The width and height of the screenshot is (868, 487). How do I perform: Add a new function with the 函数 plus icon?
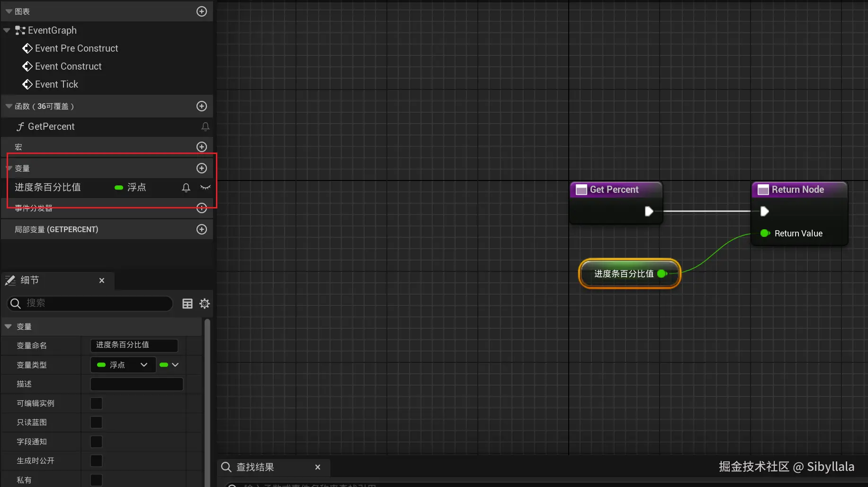[x=202, y=106]
